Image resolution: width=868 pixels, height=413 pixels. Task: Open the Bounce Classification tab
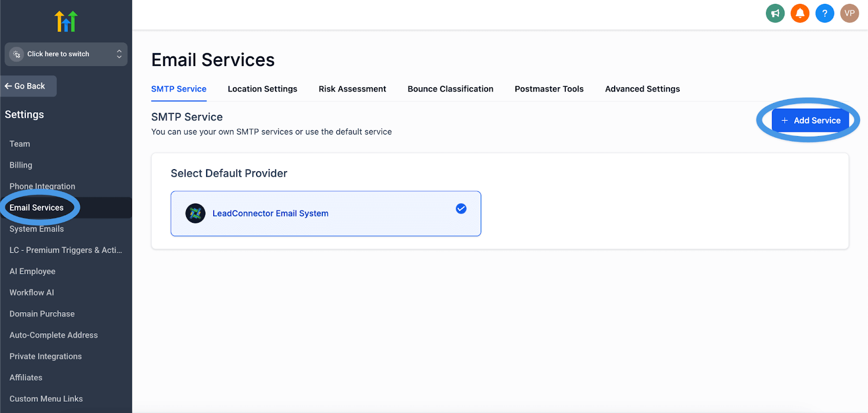click(x=450, y=89)
